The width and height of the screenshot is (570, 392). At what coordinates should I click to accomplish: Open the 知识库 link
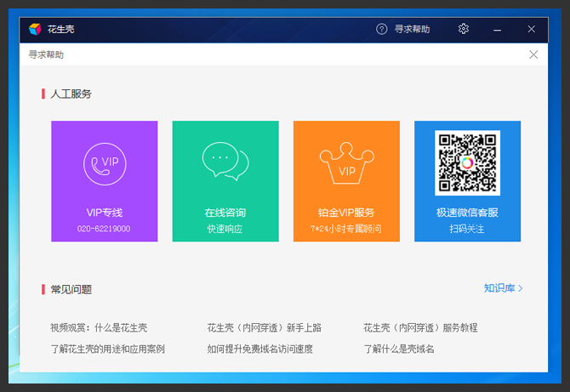[499, 288]
